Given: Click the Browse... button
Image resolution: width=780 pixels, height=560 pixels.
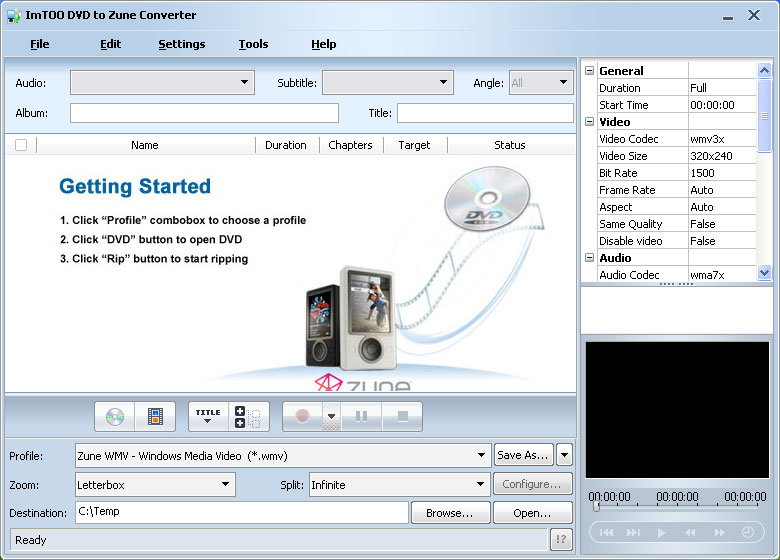Looking at the screenshot, I should pyautogui.click(x=450, y=513).
